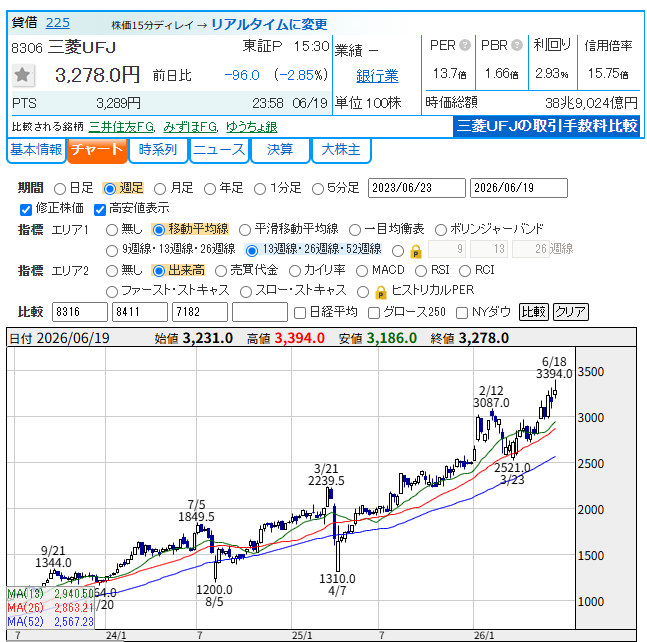Click the empty fourth comparison field
This screenshot has width=647, height=642.
260,312
